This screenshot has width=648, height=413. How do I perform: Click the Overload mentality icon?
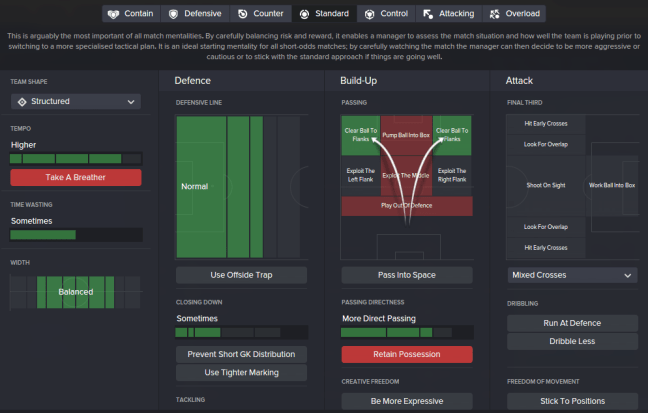(496, 14)
